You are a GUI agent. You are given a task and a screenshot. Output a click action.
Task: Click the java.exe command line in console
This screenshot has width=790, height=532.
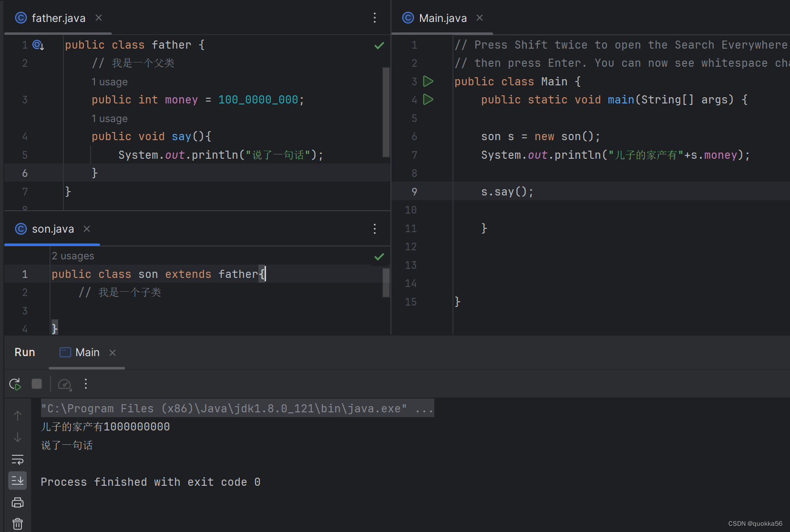[237, 409]
